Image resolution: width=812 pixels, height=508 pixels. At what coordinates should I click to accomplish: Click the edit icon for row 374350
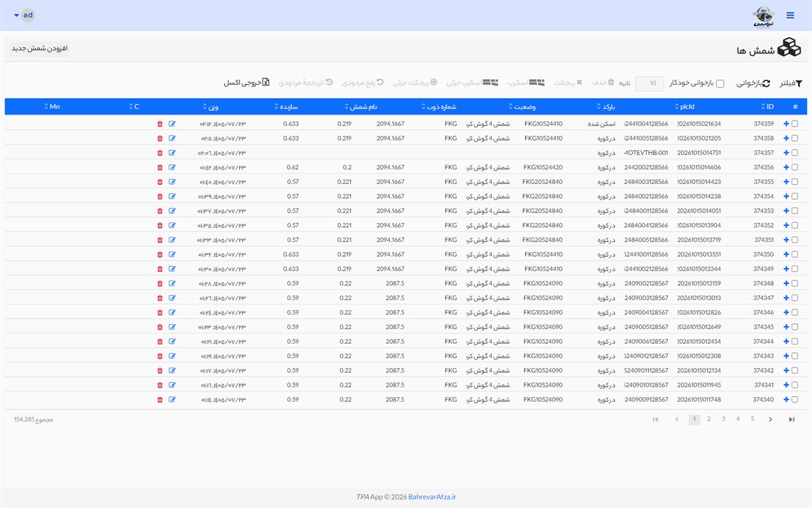click(x=172, y=254)
